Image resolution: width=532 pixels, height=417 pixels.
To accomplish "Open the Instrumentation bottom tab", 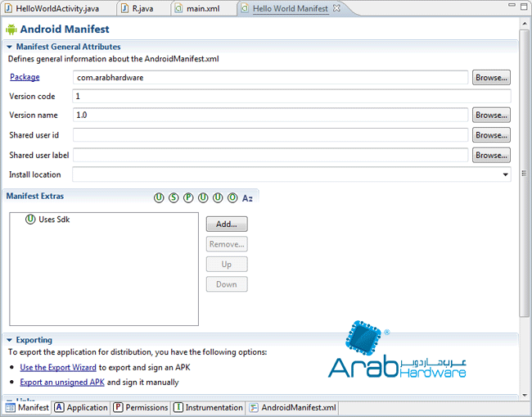I will click(209, 407).
